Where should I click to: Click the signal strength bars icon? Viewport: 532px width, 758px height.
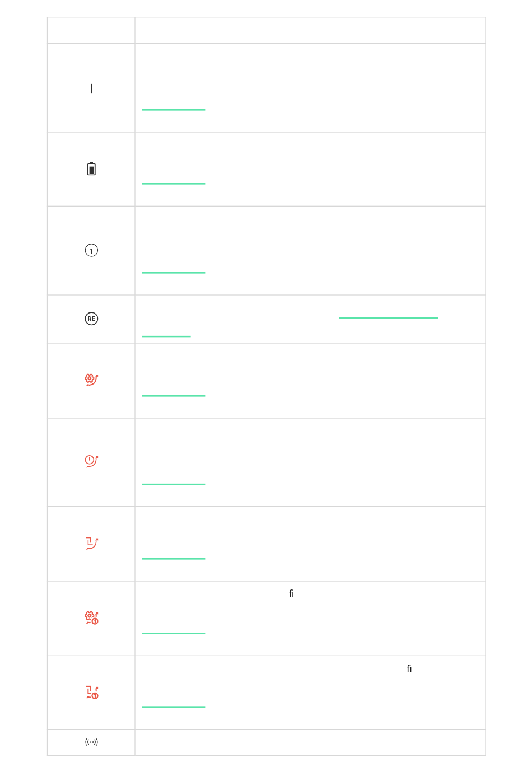(91, 87)
